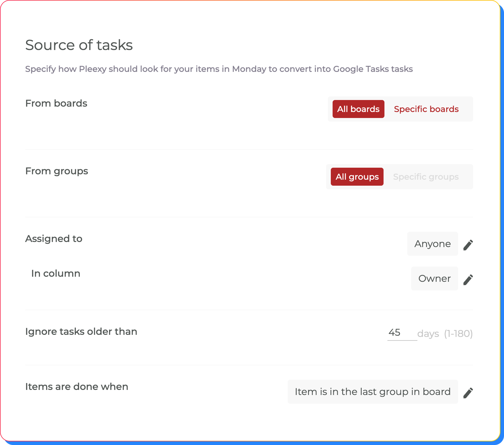
Task: Open the Owner column selector
Action: (434, 278)
